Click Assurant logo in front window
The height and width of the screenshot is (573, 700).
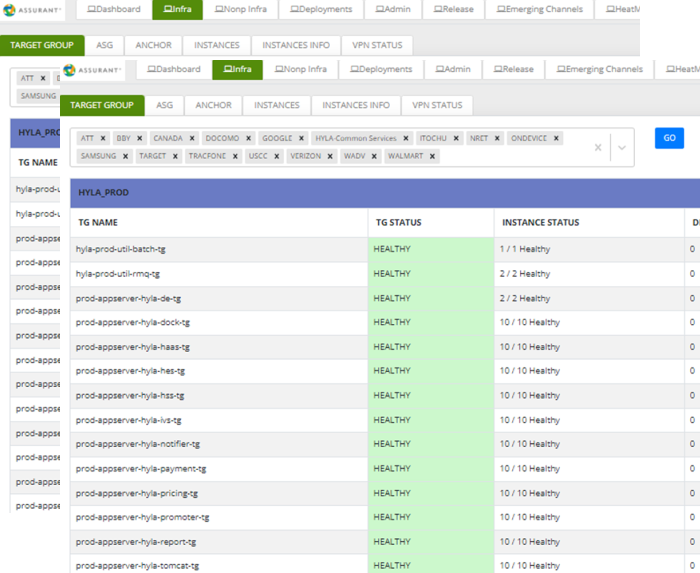92,70
